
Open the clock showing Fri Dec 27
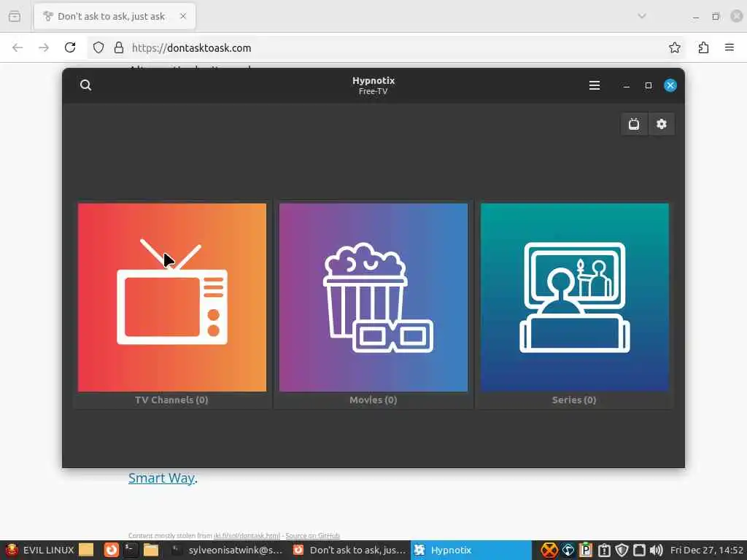pyautogui.click(x=707, y=550)
